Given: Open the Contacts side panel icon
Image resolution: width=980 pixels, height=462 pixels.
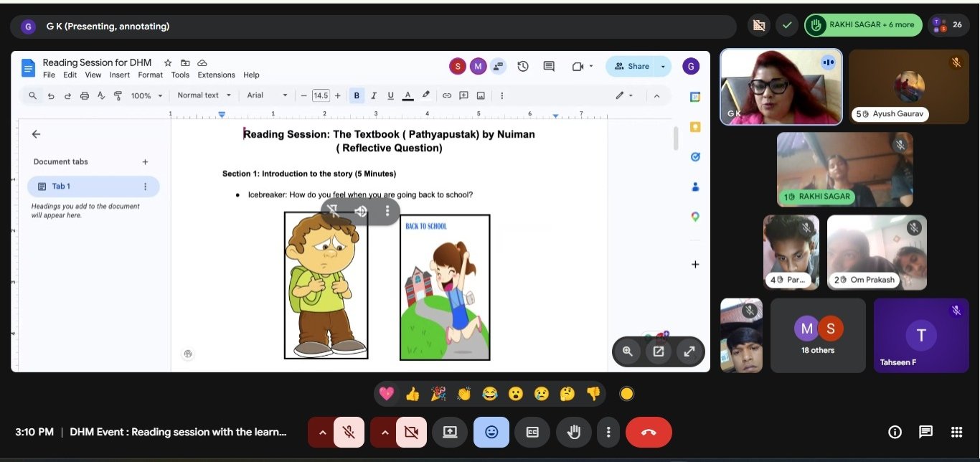Looking at the screenshot, I should point(695,187).
